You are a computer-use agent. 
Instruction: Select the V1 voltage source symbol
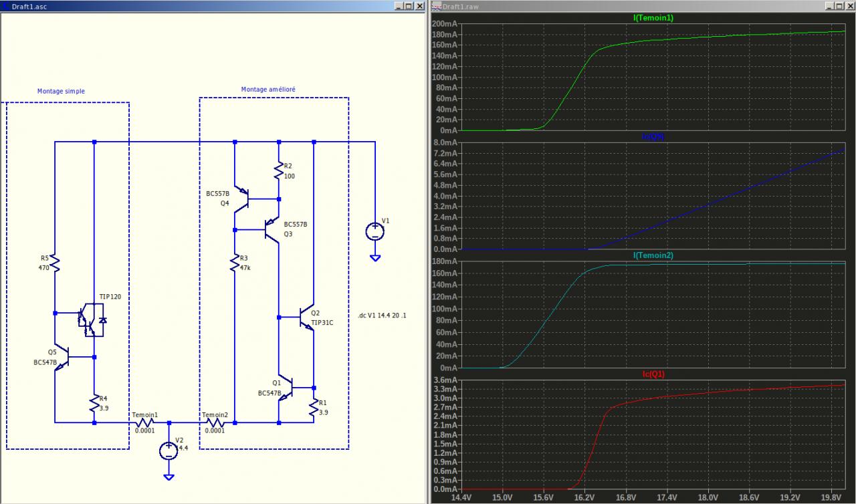click(374, 231)
